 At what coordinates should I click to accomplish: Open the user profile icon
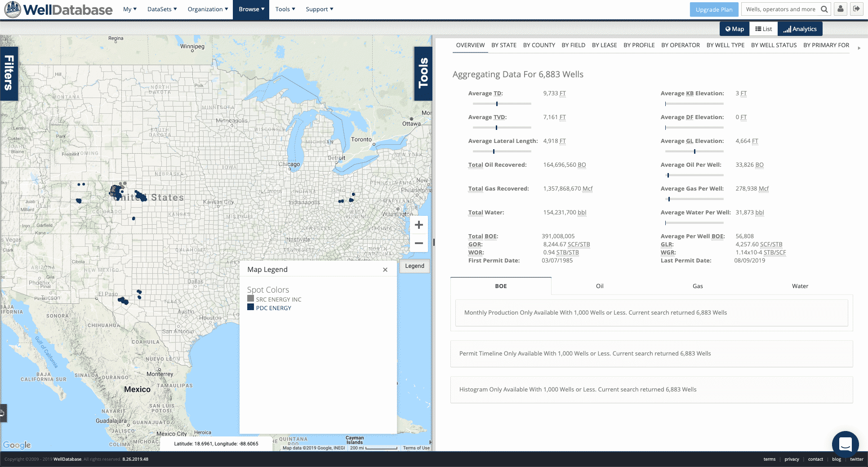841,9
